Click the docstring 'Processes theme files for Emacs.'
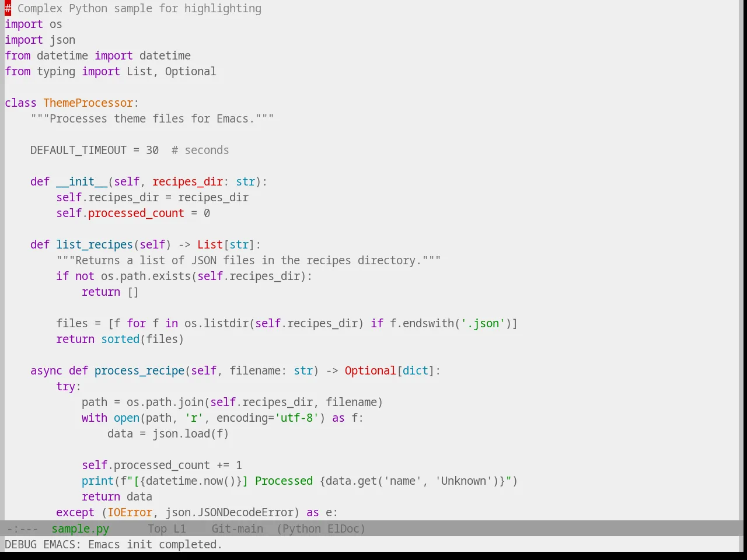 (x=152, y=118)
